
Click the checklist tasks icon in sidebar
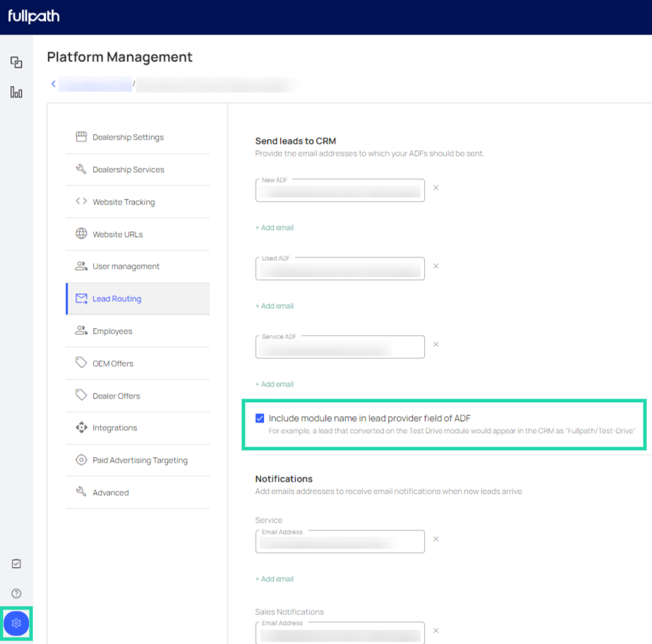(x=16, y=564)
